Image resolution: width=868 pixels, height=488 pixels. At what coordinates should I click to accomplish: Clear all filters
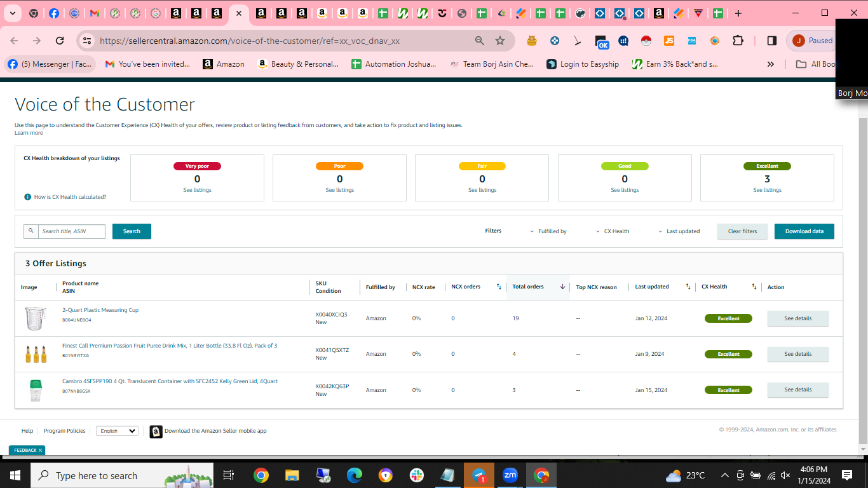[x=742, y=231]
